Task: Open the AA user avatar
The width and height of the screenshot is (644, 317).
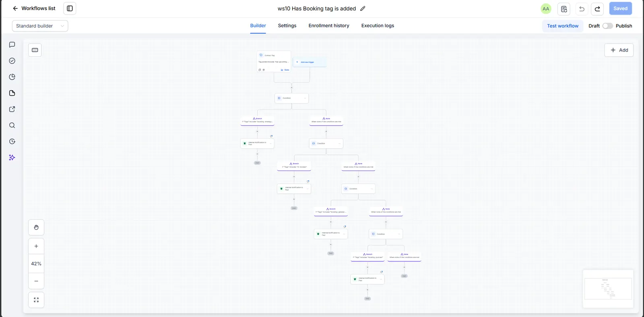Action: [x=546, y=9]
